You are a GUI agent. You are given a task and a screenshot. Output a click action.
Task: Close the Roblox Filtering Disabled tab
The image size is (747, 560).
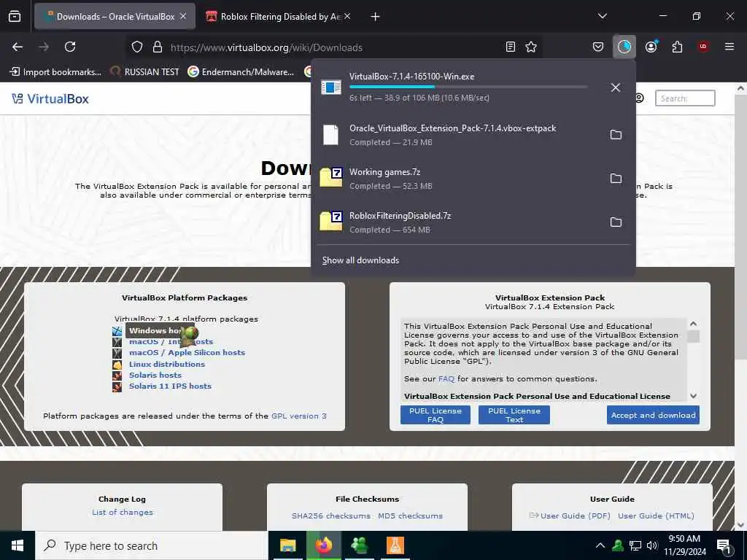[347, 16]
